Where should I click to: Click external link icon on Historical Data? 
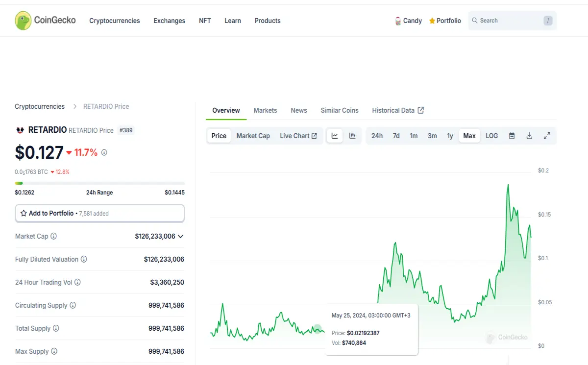click(420, 110)
